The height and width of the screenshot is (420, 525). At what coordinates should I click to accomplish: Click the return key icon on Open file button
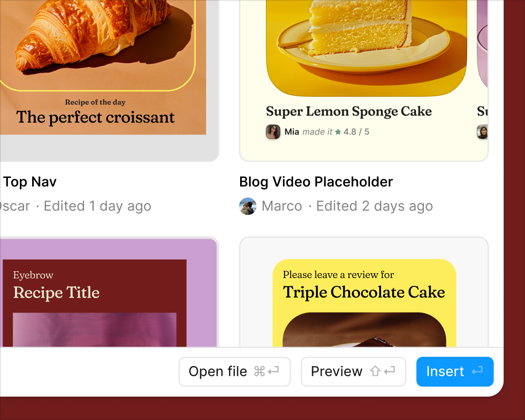coord(273,371)
